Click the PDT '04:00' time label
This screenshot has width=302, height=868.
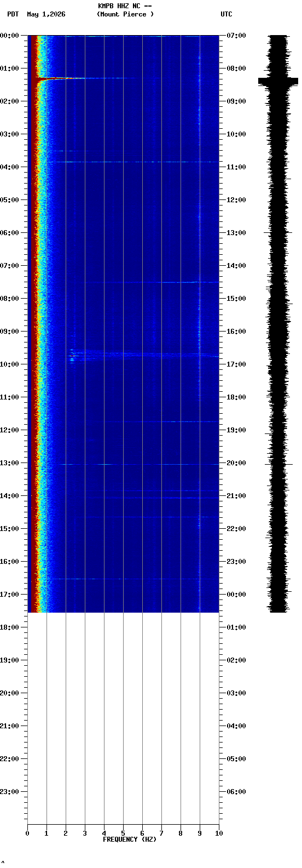(10, 167)
